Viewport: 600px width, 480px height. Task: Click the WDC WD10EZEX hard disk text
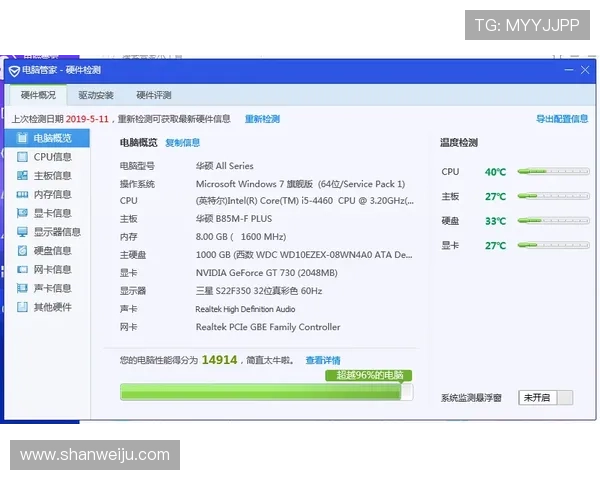304,255
